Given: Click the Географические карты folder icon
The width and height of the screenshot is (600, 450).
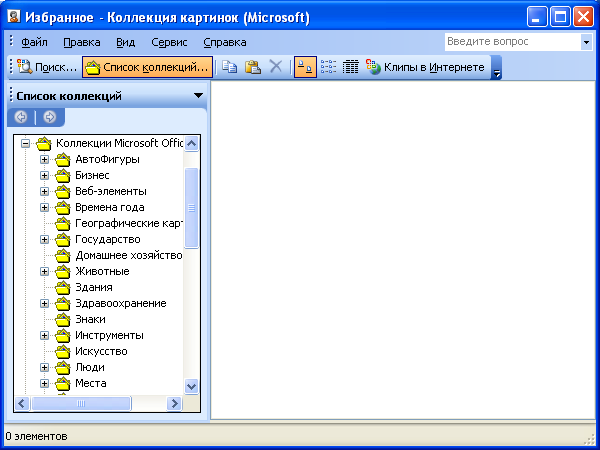Looking at the screenshot, I should (x=63, y=223).
